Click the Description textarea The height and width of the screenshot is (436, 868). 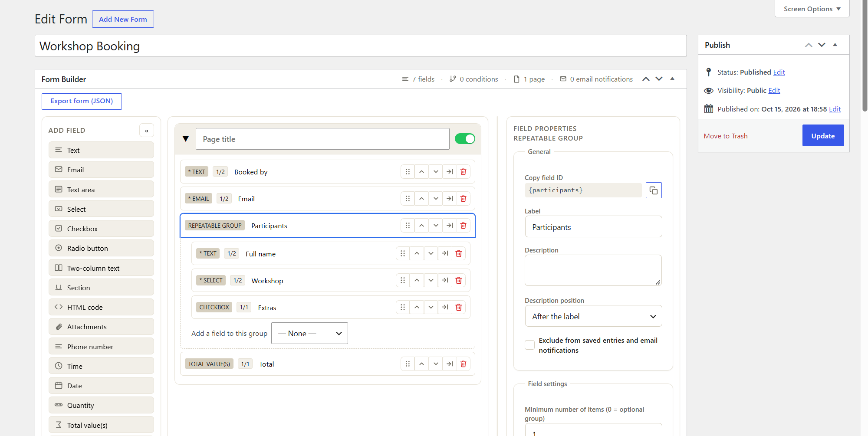pyautogui.click(x=593, y=270)
